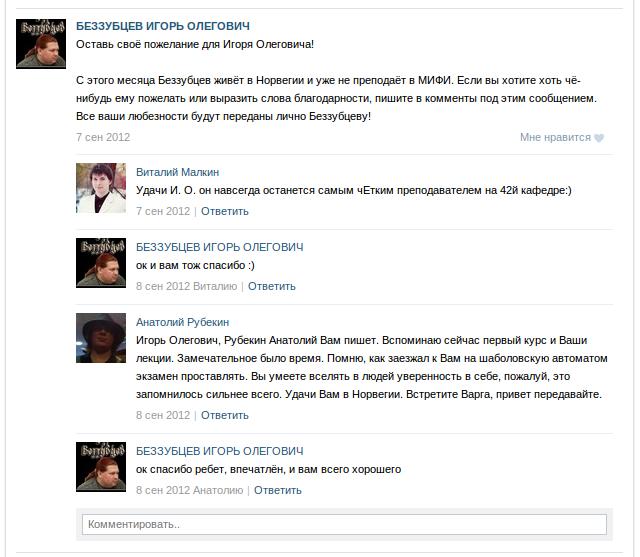The width and height of the screenshot is (640, 557).
Task: Reply to the 'ок и вам тож спасибо' comment
Action: [271, 286]
